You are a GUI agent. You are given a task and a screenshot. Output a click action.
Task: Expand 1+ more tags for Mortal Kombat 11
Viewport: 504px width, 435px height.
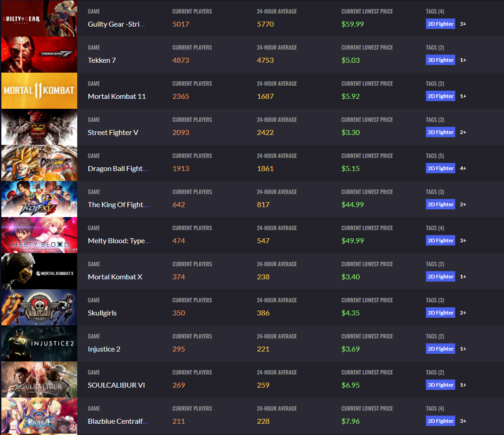tap(463, 96)
